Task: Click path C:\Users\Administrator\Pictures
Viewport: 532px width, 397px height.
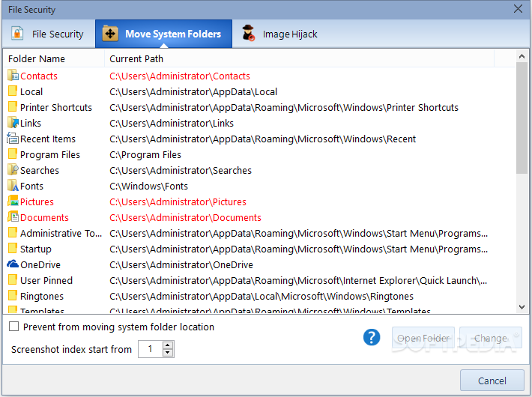Action: click(178, 201)
